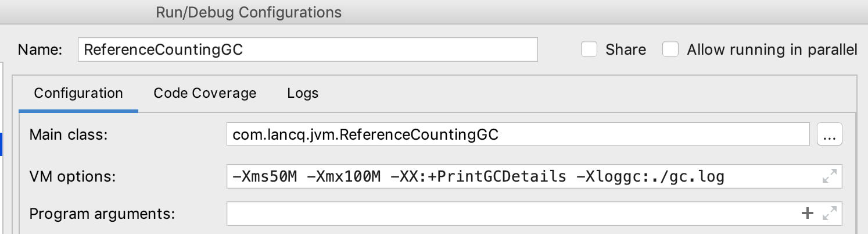The height and width of the screenshot is (234, 868).
Task: Select the Logs tab
Action: pos(303,93)
